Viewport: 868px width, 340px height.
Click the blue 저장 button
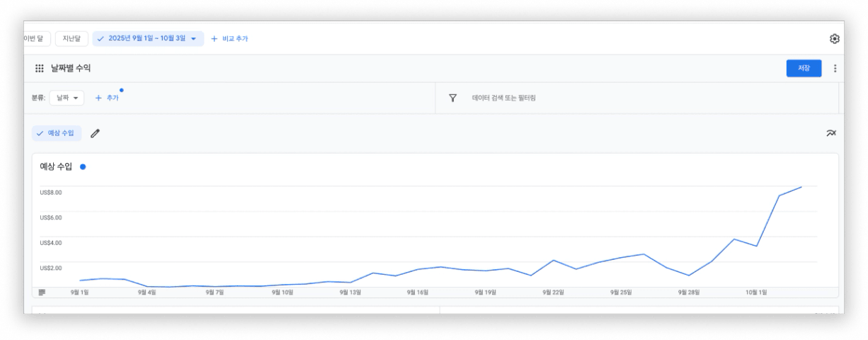[804, 69]
